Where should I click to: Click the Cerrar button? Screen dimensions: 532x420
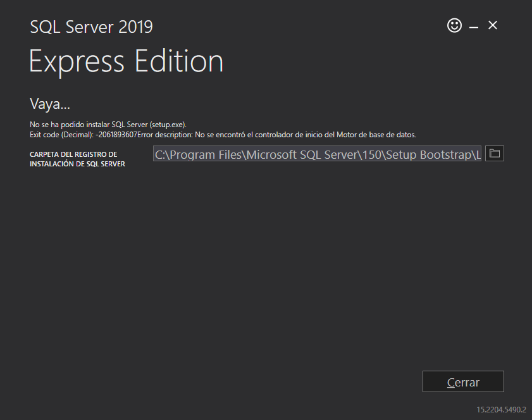pyautogui.click(x=463, y=381)
